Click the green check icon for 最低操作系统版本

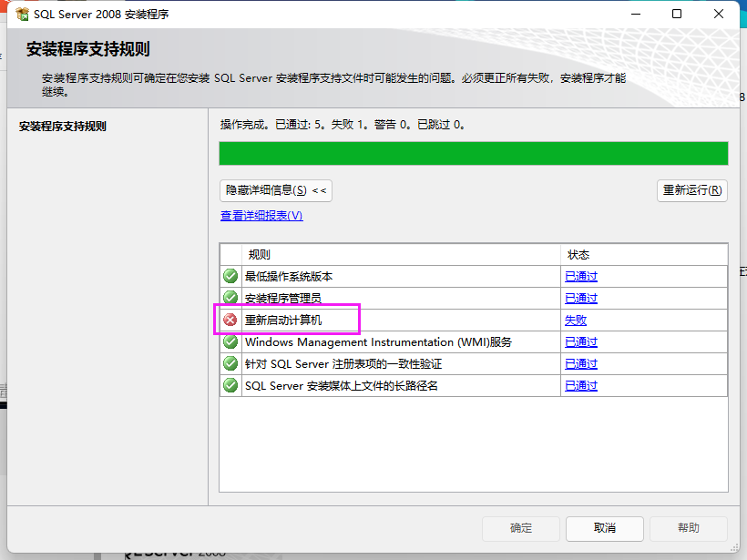(230, 276)
